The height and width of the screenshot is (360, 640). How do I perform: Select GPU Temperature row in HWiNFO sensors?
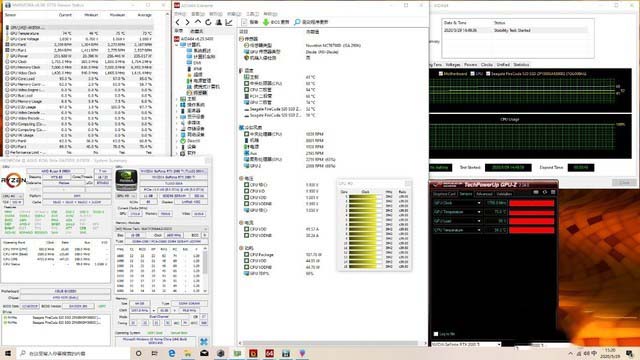click(x=80, y=33)
